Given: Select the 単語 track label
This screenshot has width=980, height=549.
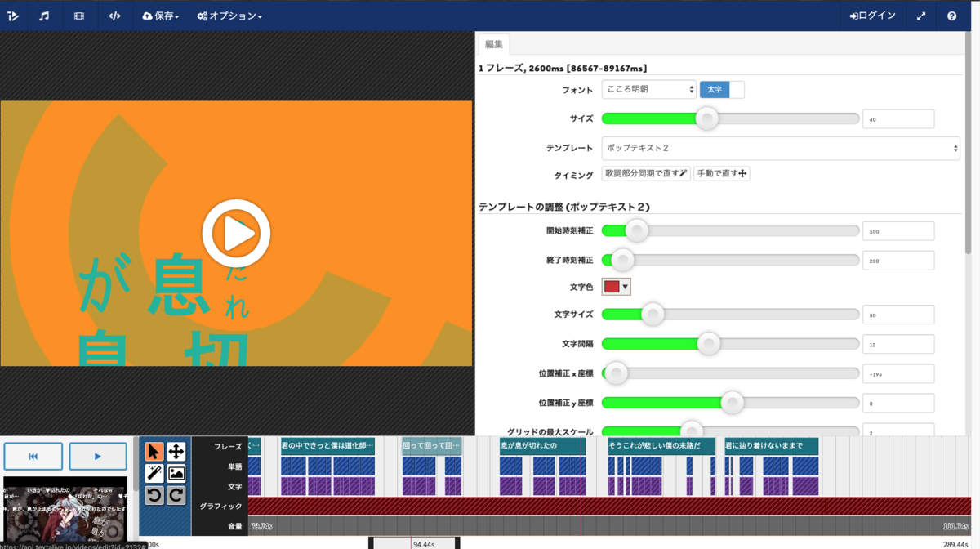Looking at the screenshot, I should [x=235, y=466].
